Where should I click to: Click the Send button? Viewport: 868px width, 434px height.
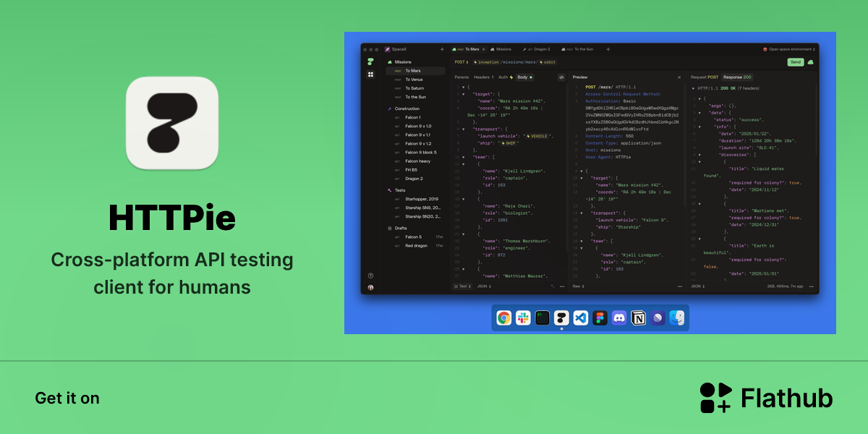(x=795, y=62)
